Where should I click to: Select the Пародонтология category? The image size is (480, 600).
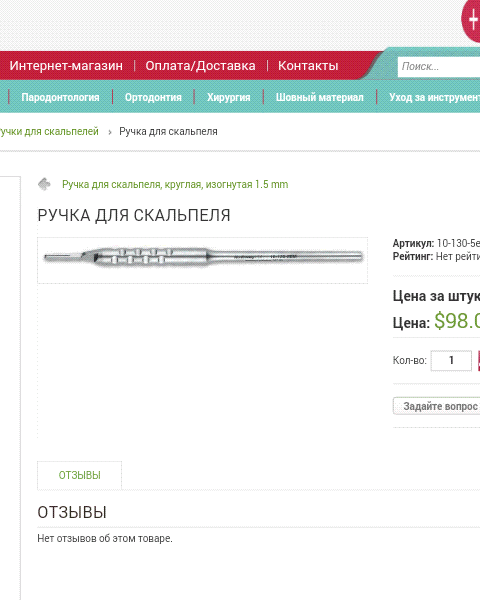point(60,97)
